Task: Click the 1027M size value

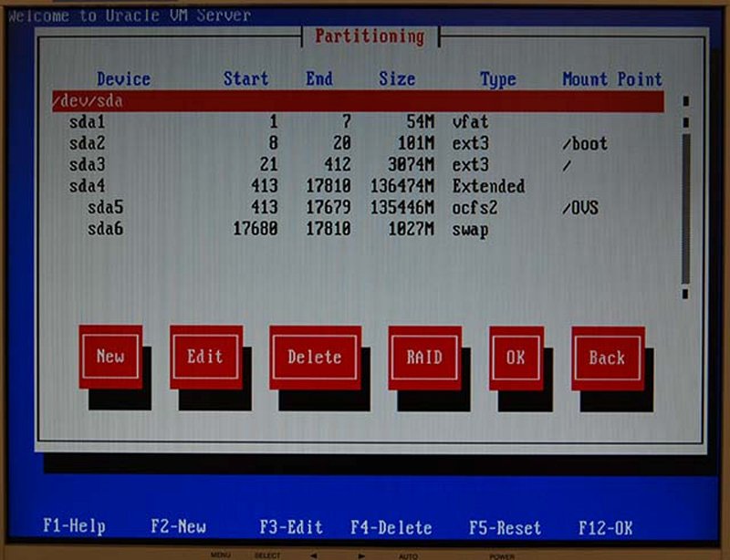Action: pos(412,229)
